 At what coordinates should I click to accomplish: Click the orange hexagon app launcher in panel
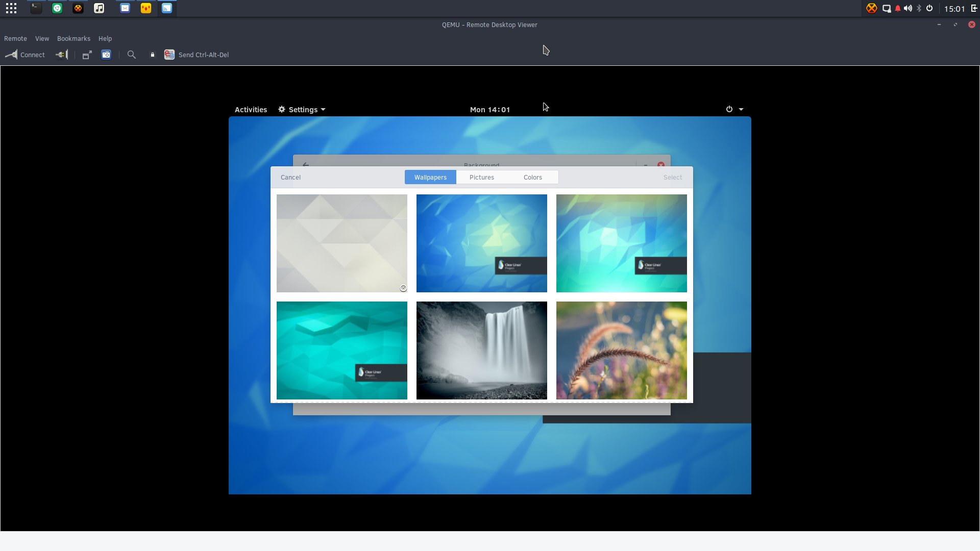78,8
